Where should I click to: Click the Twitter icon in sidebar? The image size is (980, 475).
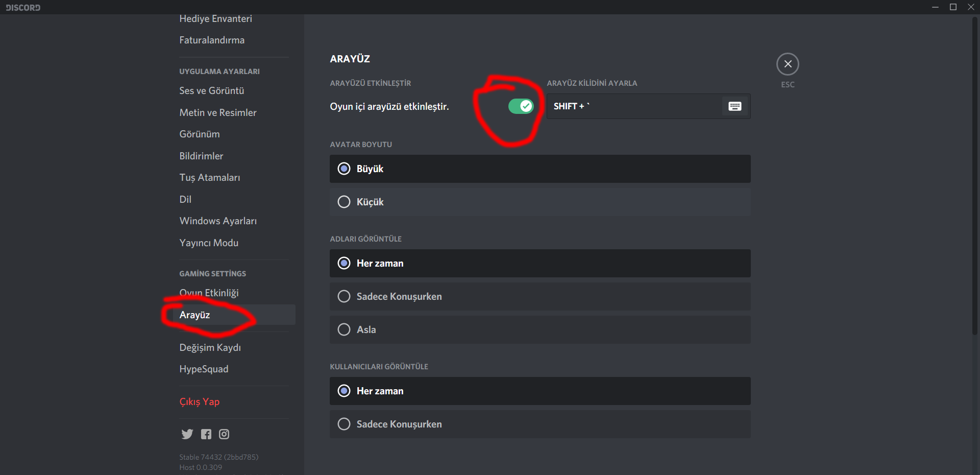coord(187,434)
